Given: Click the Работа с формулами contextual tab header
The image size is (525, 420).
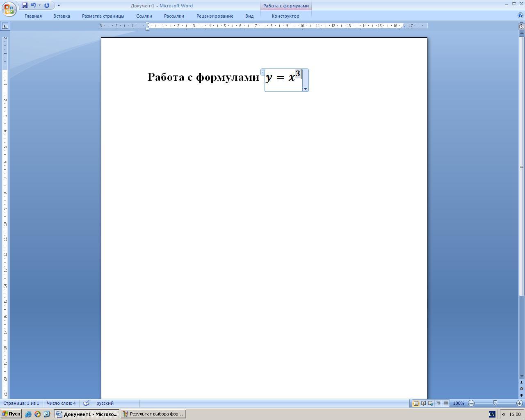Looking at the screenshot, I should [x=286, y=6].
